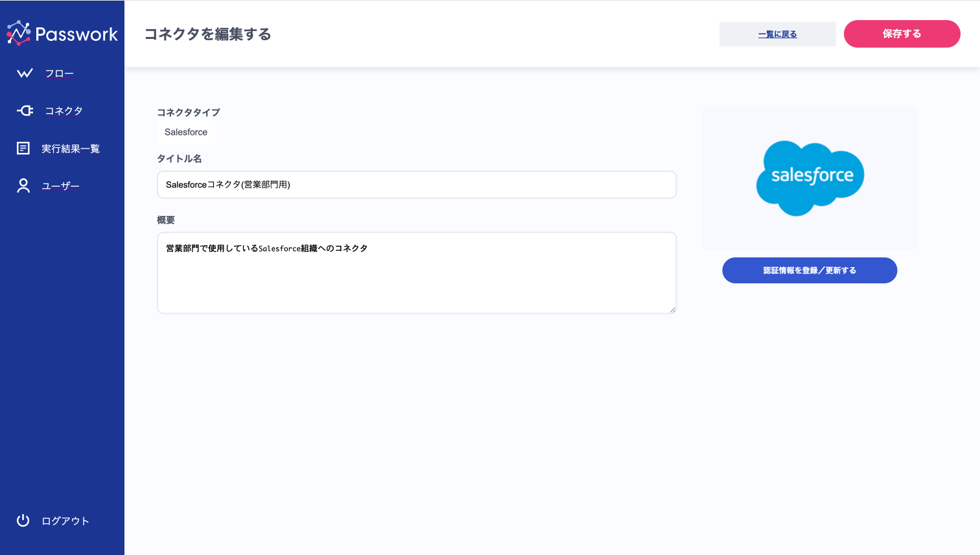980x555 pixels.
Task: Select the ログアウト text label
Action: (x=65, y=521)
